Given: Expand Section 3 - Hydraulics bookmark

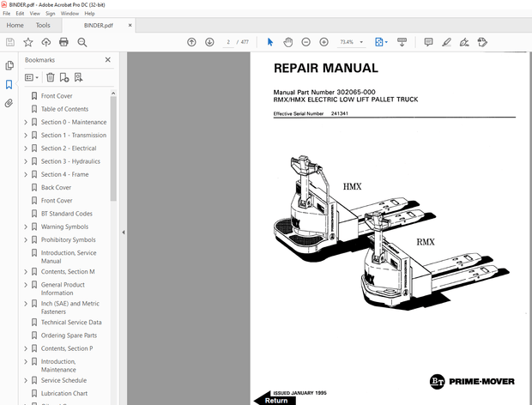Looking at the screenshot, I should coord(26,161).
